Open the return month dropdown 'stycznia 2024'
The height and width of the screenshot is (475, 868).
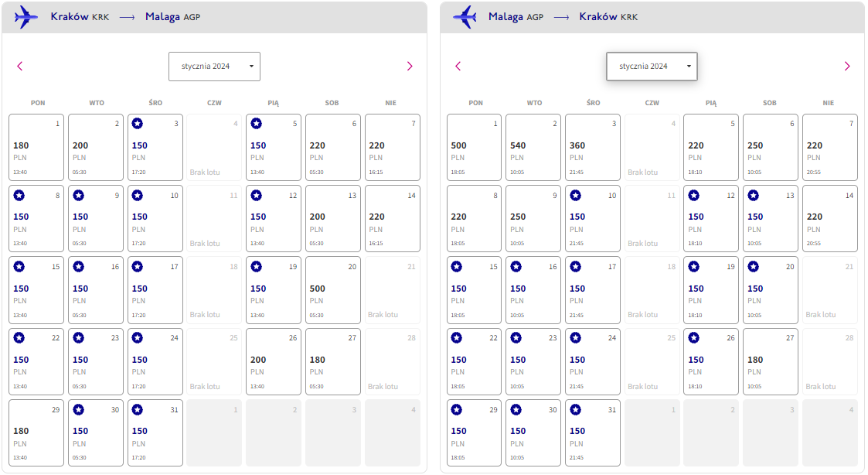(652, 67)
